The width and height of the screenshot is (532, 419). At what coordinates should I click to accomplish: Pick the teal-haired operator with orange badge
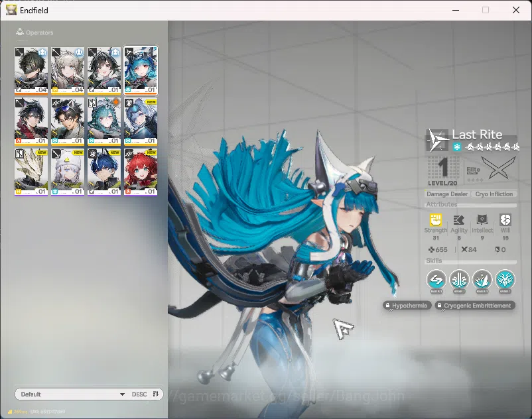(x=104, y=121)
